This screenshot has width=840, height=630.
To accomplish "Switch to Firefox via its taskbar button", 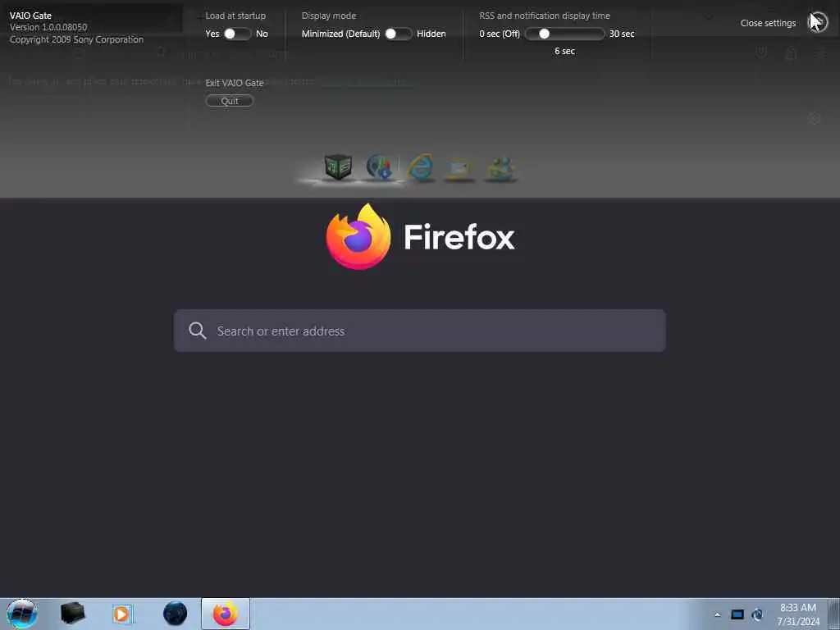I will pos(226,614).
